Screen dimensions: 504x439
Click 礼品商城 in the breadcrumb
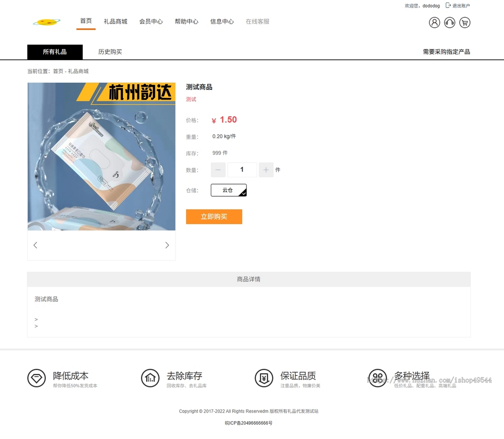pyautogui.click(x=79, y=71)
